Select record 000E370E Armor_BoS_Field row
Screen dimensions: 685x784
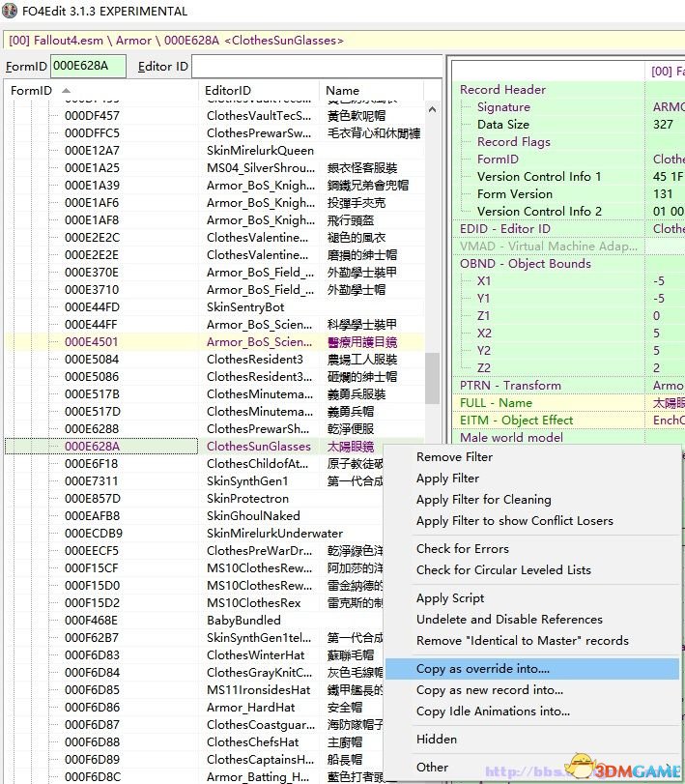click(x=214, y=273)
